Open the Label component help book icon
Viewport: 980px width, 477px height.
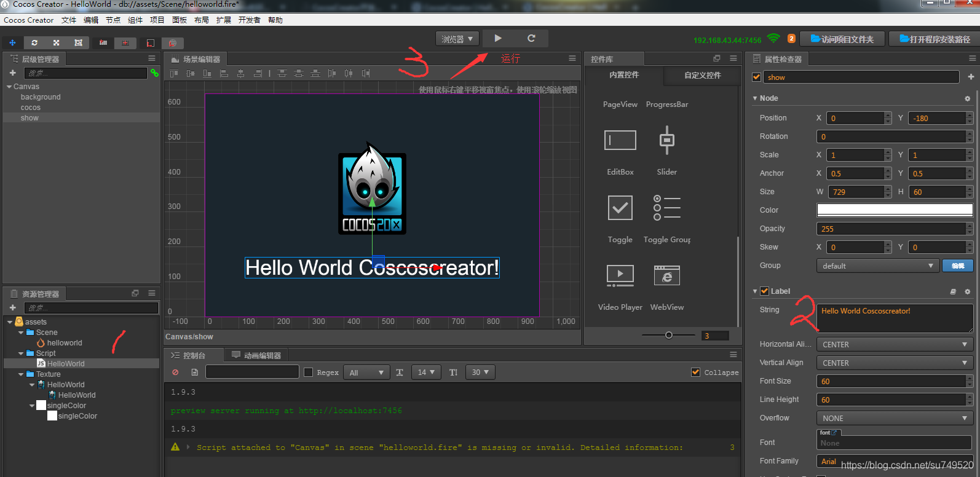pos(953,291)
